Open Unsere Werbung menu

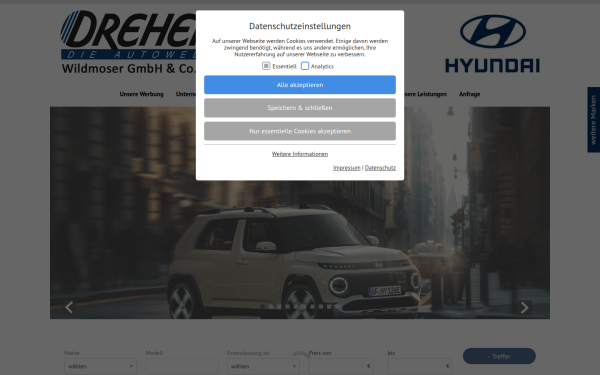click(x=141, y=94)
